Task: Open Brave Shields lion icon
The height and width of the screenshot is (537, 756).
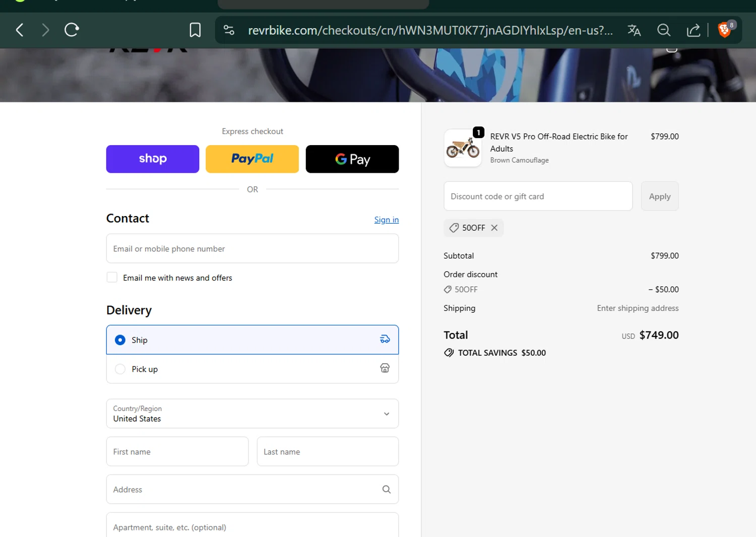Action: tap(724, 30)
